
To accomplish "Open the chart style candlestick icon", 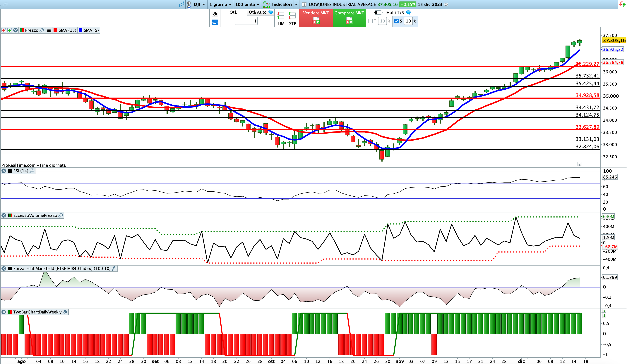I will (x=181, y=4).
